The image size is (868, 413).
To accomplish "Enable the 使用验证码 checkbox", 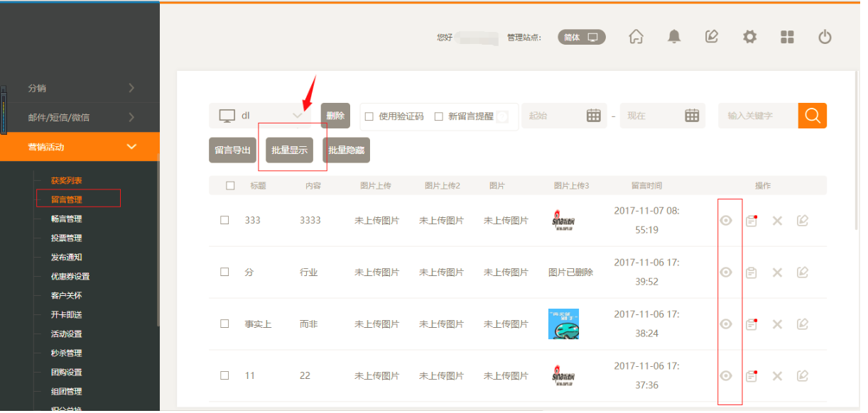I will pyautogui.click(x=369, y=116).
